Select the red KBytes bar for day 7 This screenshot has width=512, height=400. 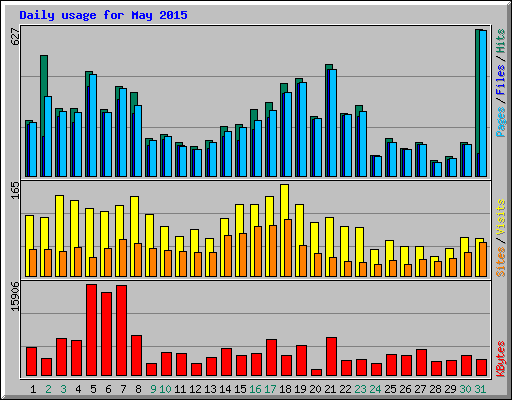(121, 331)
